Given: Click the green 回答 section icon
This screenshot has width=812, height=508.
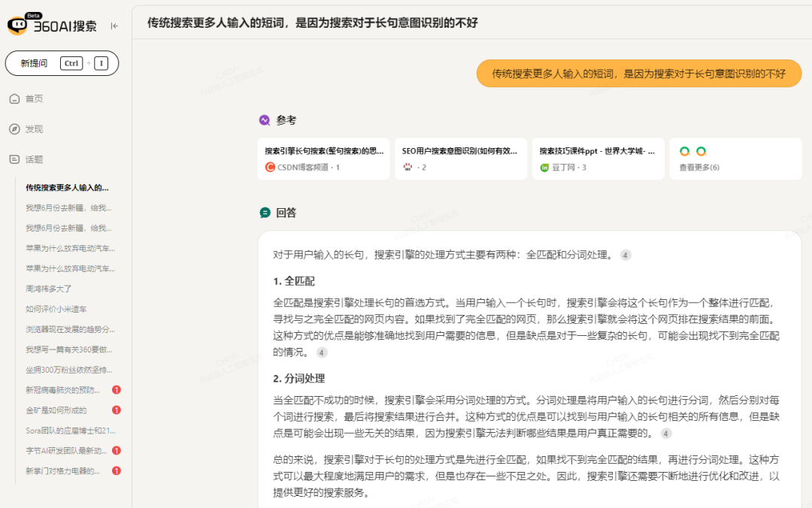Looking at the screenshot, I should click(265, 213).
